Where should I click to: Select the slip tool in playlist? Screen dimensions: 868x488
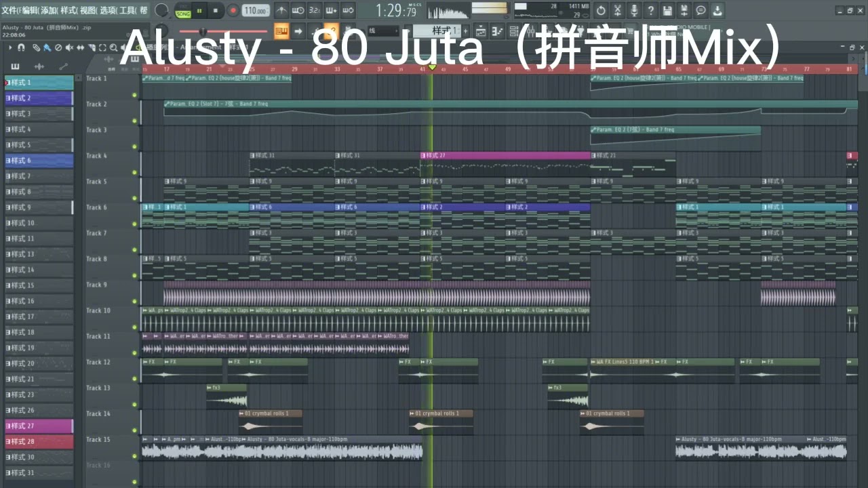[81, 47]
